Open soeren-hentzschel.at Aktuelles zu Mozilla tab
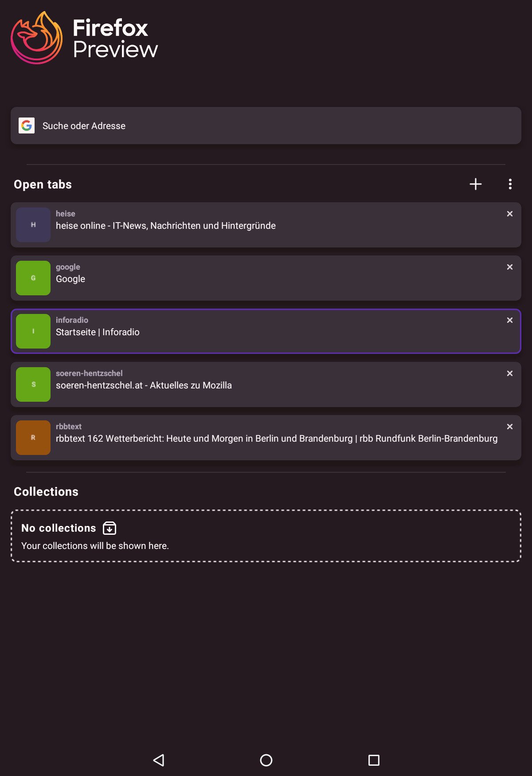532x776 pixels. click(266, 385)
